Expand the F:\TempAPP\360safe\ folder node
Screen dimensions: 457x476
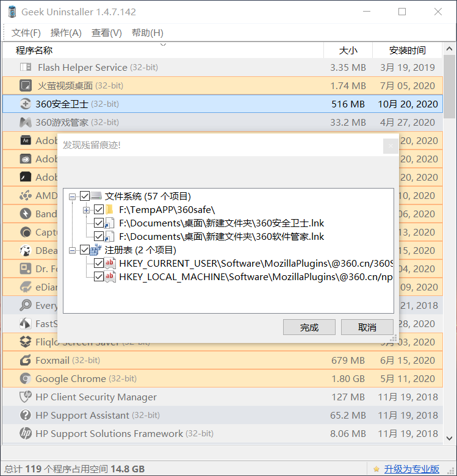87,210
